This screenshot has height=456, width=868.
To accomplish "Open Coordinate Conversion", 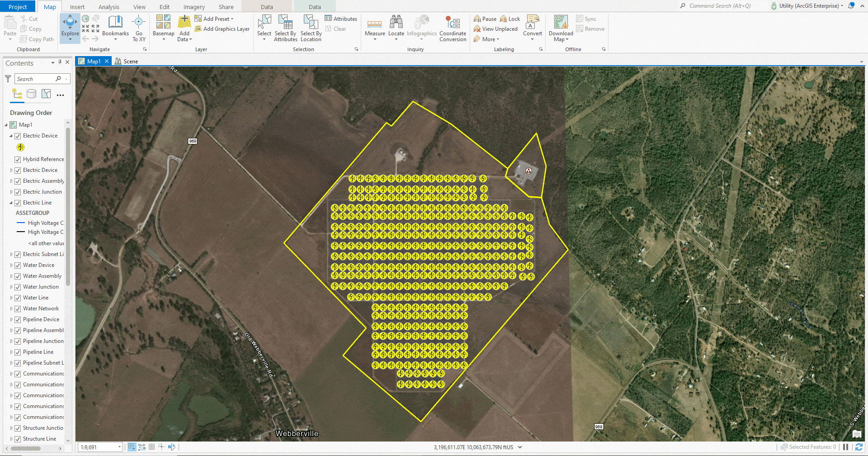I will 453,28.
